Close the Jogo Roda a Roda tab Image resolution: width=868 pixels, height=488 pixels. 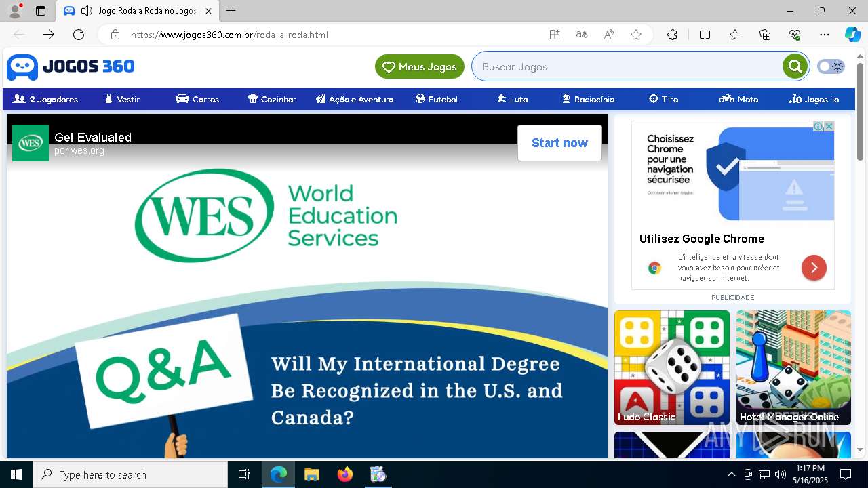click(x=208, y=11)
